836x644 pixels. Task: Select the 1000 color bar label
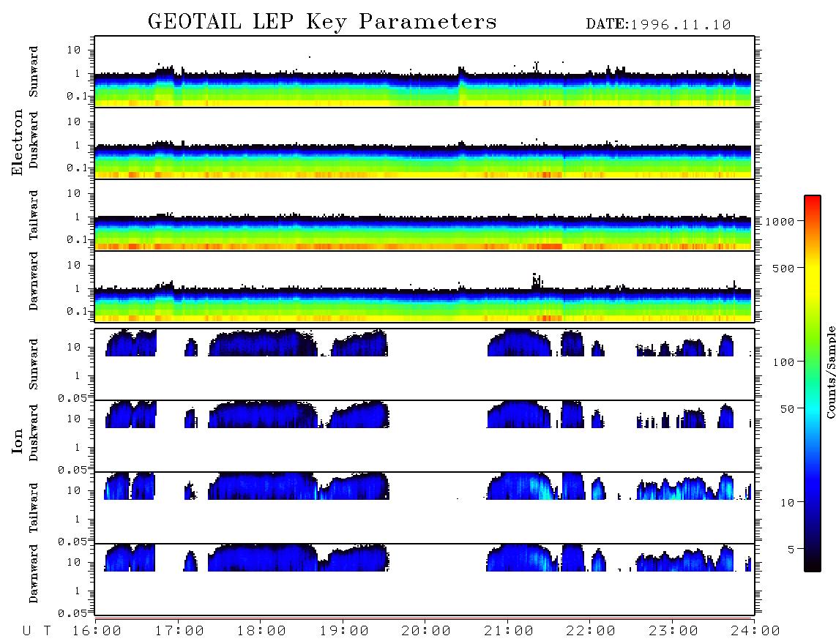pos(780,221)
